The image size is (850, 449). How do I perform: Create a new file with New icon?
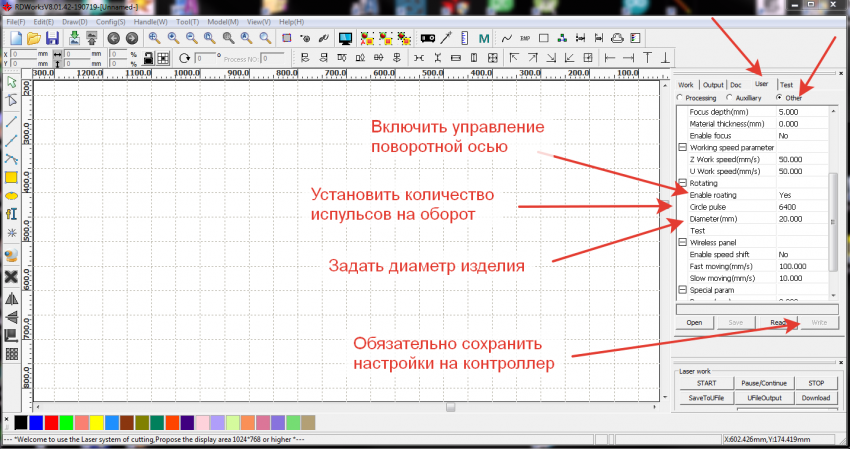(16, 38)
